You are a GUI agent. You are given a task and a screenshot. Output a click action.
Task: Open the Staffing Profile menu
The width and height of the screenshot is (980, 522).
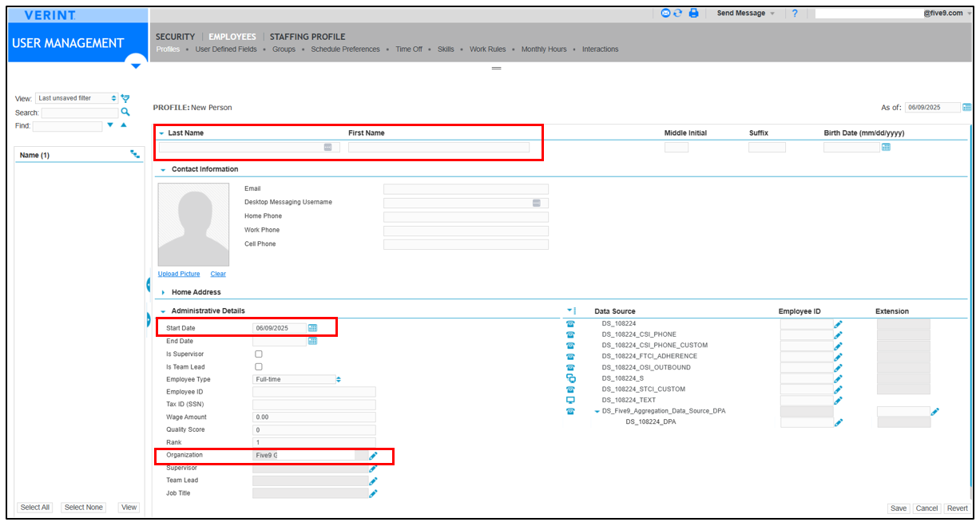point(307,37)
